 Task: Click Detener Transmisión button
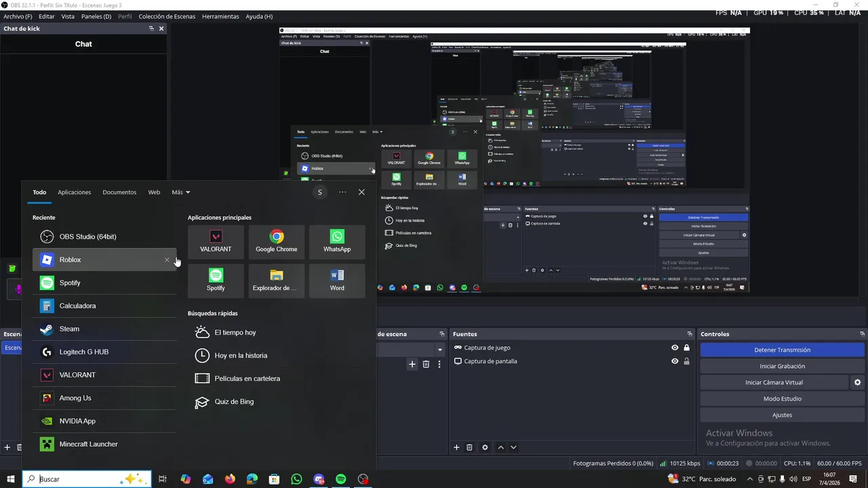click(x=782, y=350)
